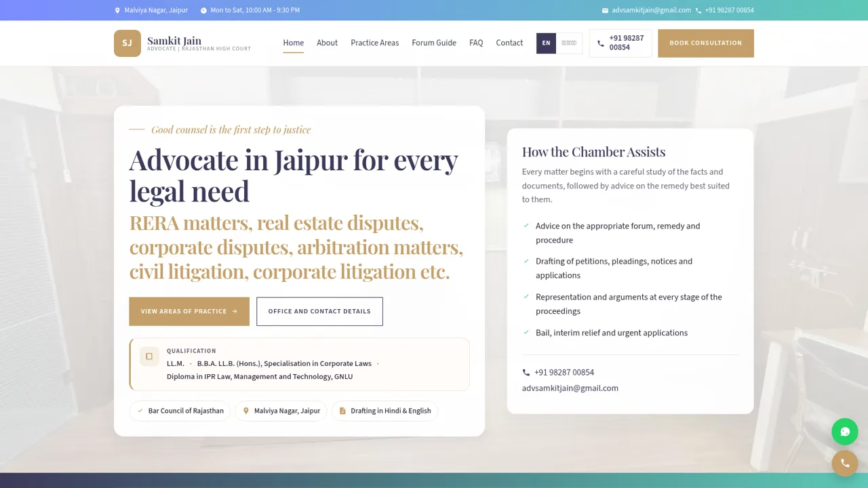Screen dimensions: 868x488
Task: Open Practice Areas menu item
Action: click(375, 43)
